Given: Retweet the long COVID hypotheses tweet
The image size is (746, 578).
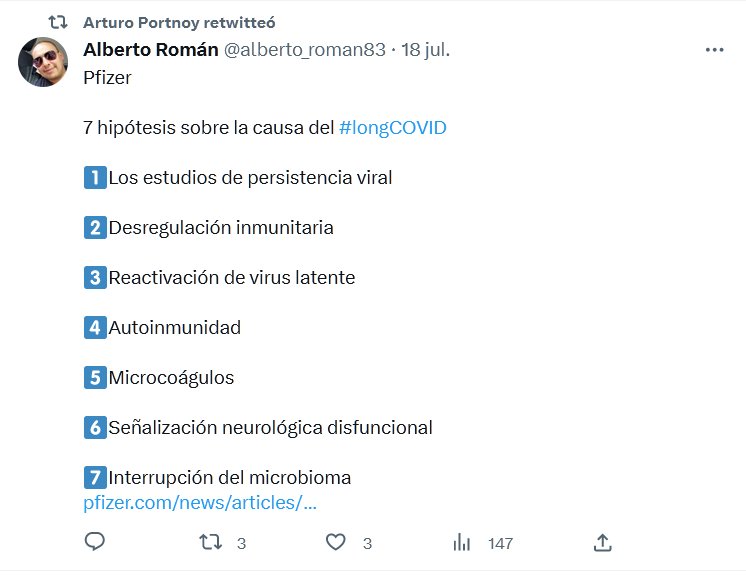Looking at the screenshot, I should click(210, 542).
